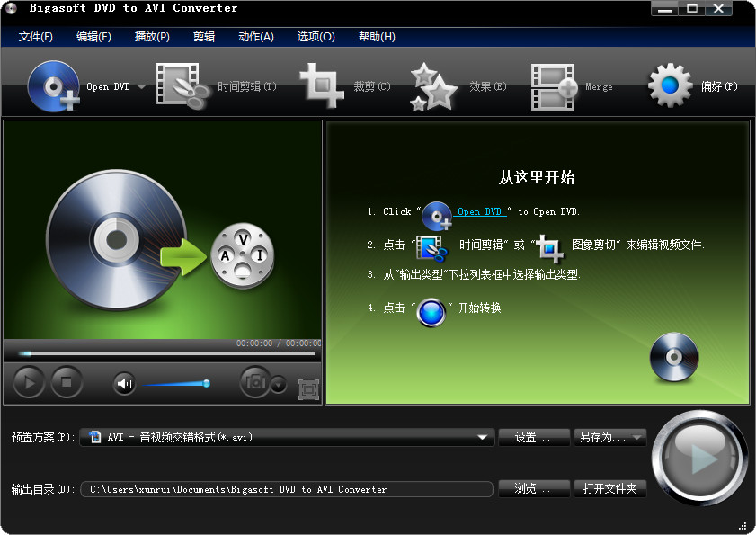This screenshot has height=535, width=756.
Task: Click the Merge filmstrip icon
Action: (554, 87)
